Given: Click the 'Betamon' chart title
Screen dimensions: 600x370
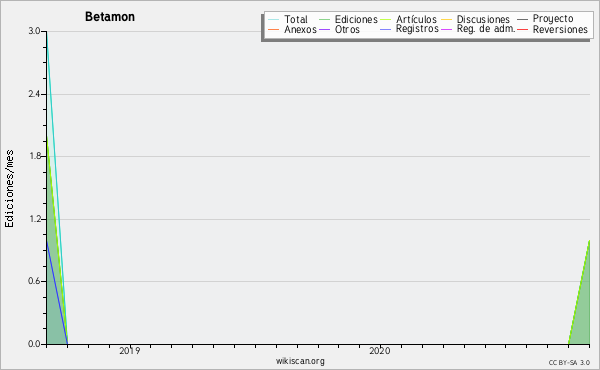Looking at the screenshot, I should [110, 17].
